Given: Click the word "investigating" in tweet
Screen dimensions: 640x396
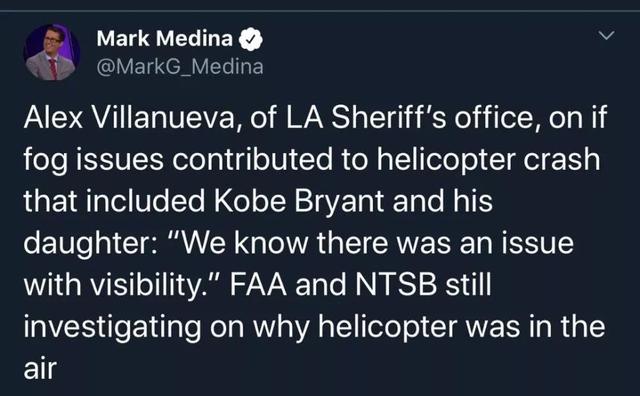Looking at the screenshot, I should pos(112,328).
